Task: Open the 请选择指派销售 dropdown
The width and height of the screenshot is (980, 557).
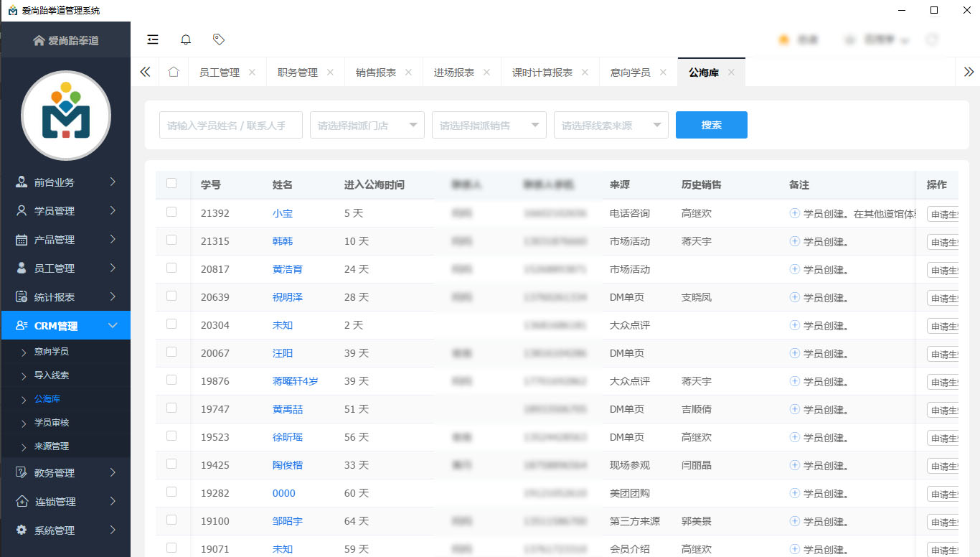Action: tap(489, 125)
